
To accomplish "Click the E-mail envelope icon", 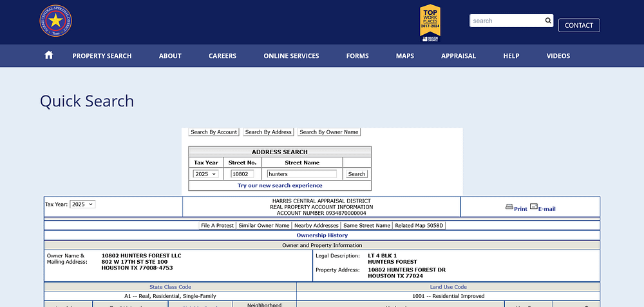I will coord(533,206).
